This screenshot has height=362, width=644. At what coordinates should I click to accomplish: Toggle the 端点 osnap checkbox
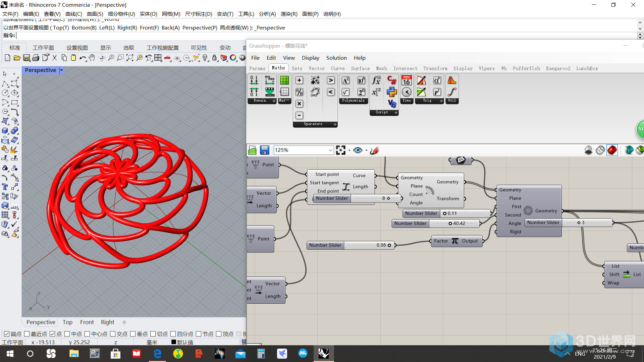pos(6,334)
